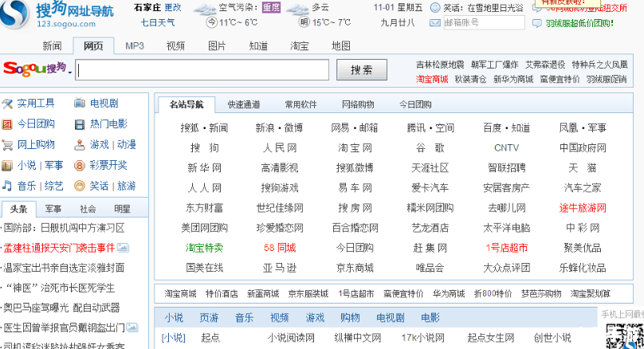Click the green 淘宝特卖 link

pos(204,248)
